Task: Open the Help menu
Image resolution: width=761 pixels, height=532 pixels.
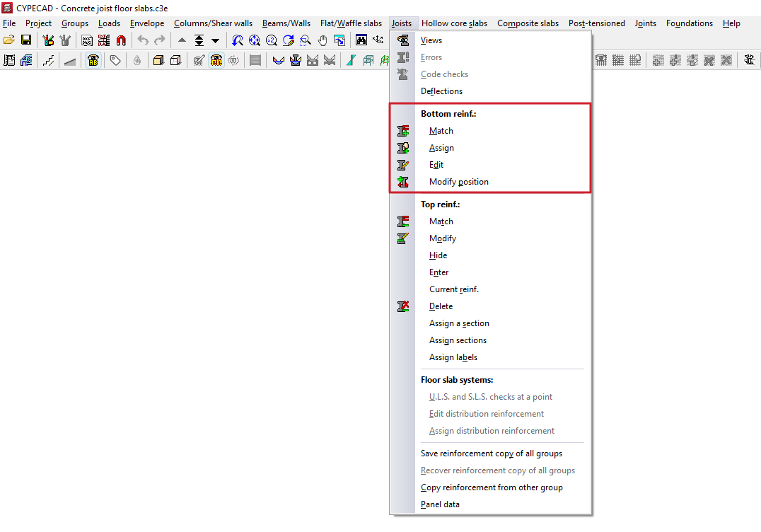Action: (731, 23)
